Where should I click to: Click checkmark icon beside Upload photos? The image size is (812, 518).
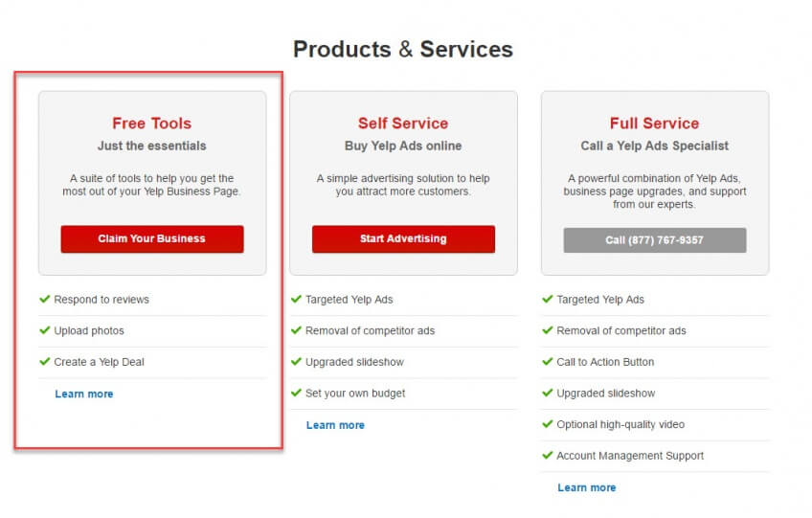[45, 330]
